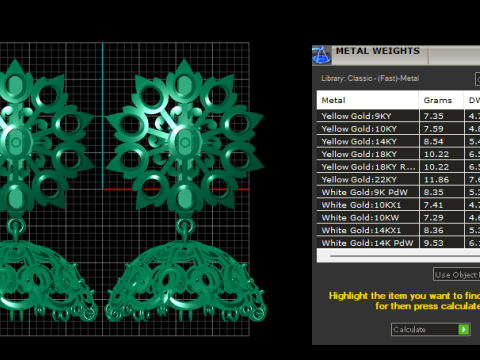Click the right earring's flower stud in viewport

coord(184,137)
